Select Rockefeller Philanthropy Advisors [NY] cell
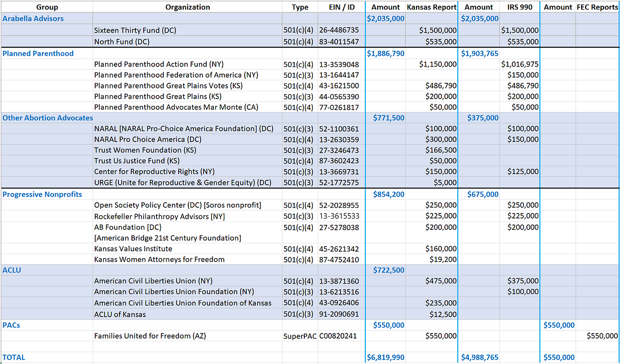Viewport: 620px width, 364px height. (x=188, y=216)
